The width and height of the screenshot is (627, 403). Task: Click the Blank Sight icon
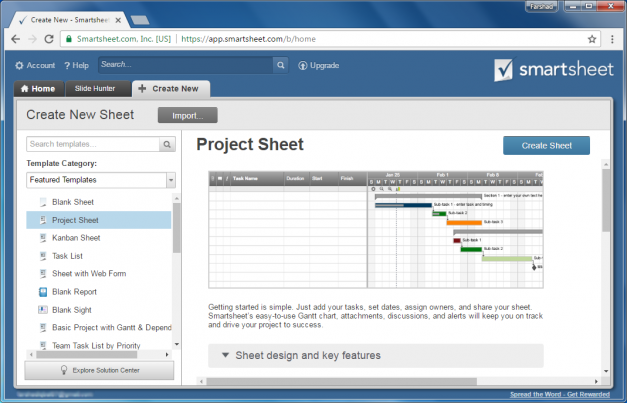pyautogui.click(x=43, y=310)
